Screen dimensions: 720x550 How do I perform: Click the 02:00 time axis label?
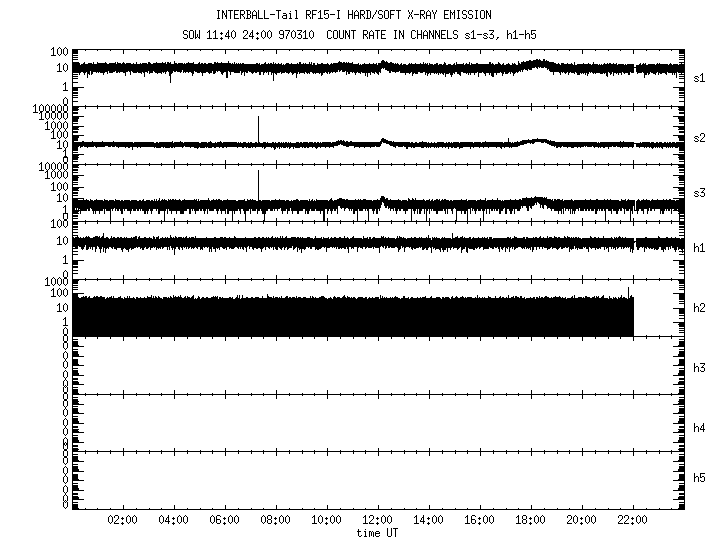coord(122,521)
